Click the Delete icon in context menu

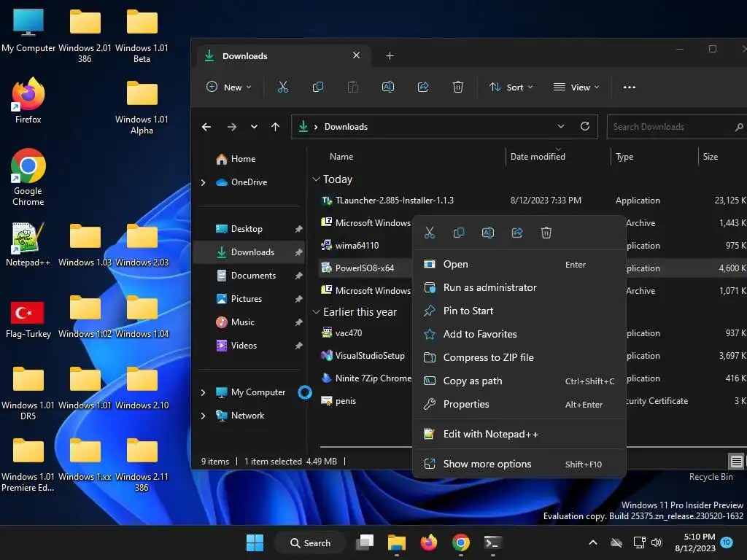(546, 233)
